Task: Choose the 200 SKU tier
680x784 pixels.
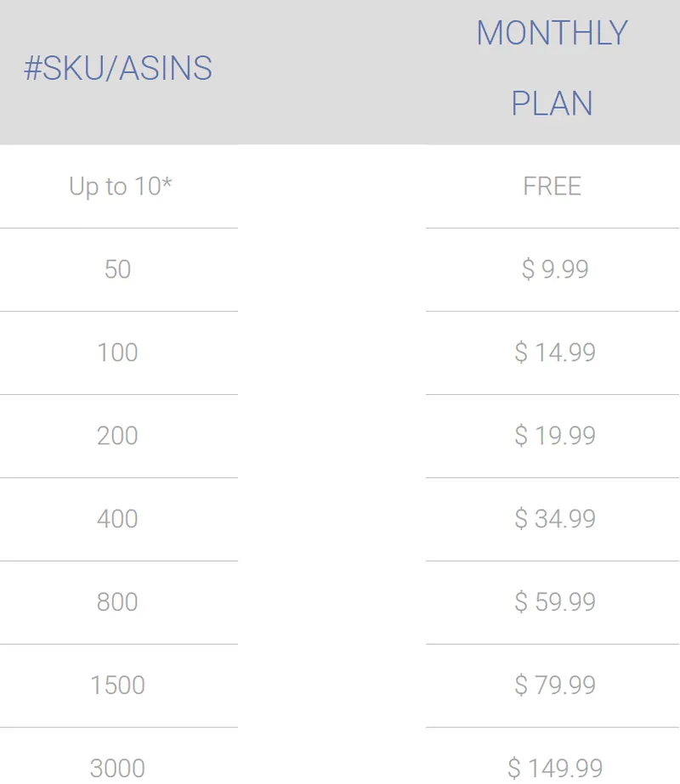Action: (117, 436)
